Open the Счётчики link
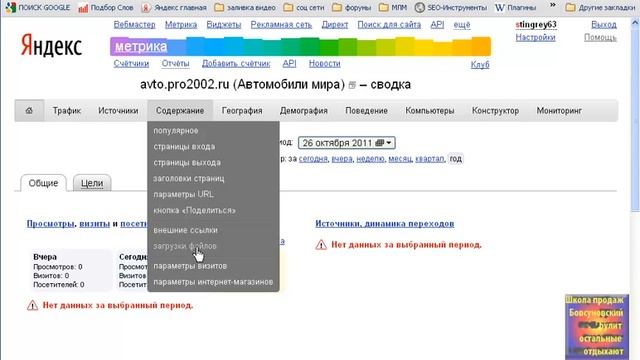Image resolution: width=640 pixels, height=360 pixels. click(131, 64)
